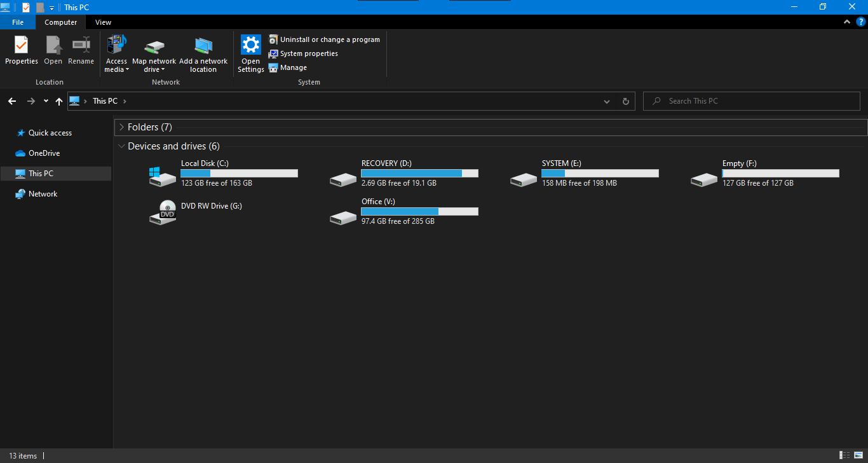This screenshot has height=463, width=868.
Task: Open Customize Quick Access Toolbar dropdown
Action: [x=52, y=8]
